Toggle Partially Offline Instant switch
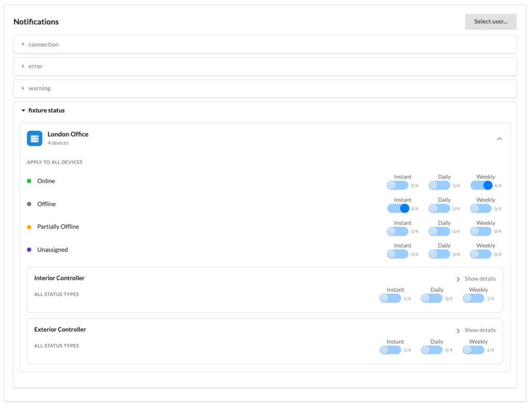Viewport: 532px width, 408px height. 397,232
